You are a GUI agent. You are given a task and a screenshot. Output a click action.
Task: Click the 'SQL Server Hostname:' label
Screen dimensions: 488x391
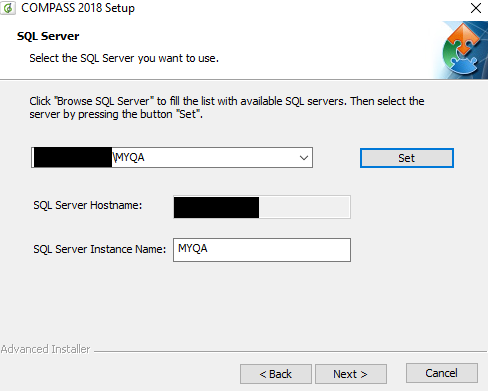88,205
